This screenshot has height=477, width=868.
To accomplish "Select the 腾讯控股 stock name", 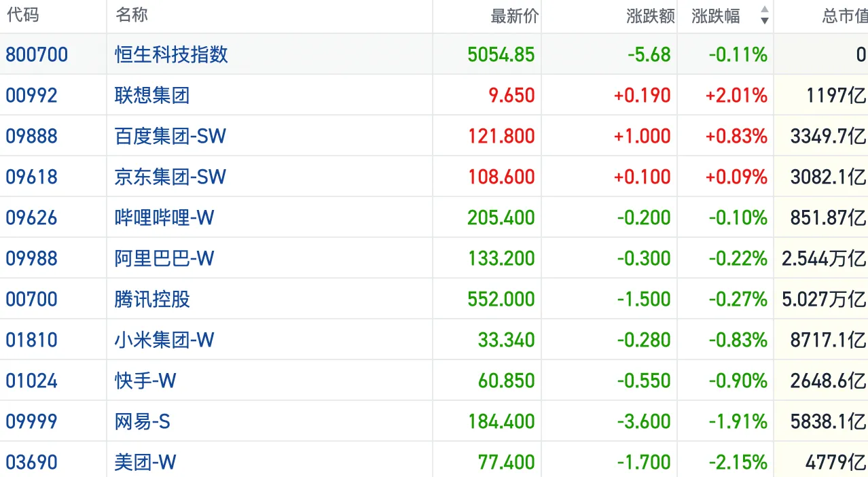I will pyautogui.click(x=152, y=299).
